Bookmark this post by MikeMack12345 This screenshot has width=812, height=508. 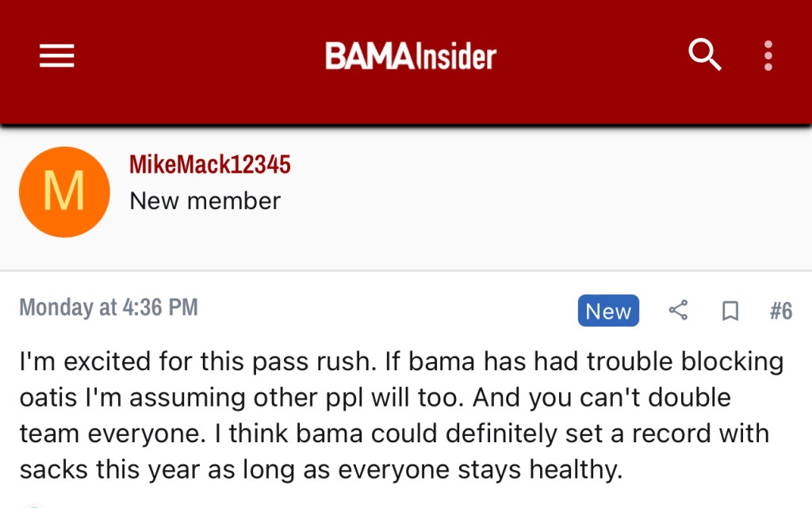[x=730, y=311]
